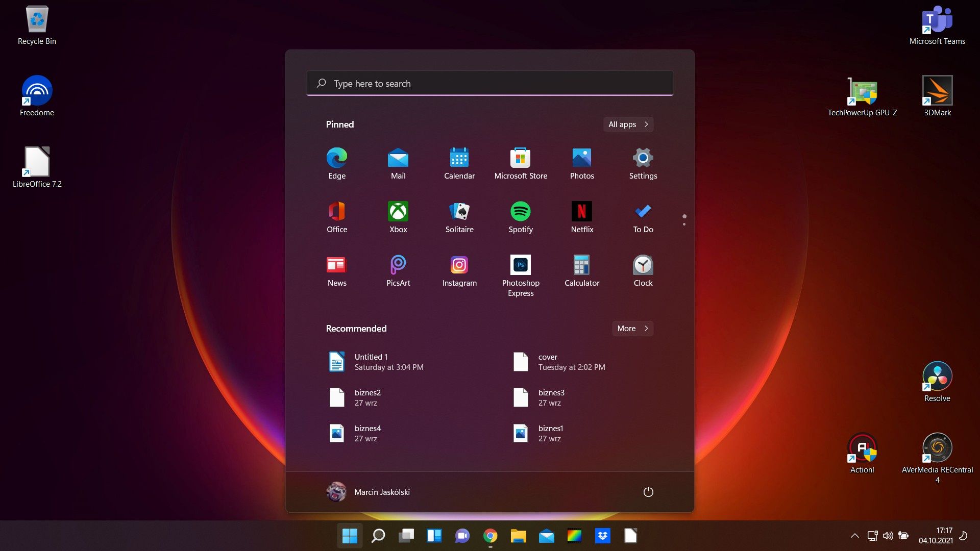Expand All apps list
The width and height of the screenshot is (980, 551).
point(628,124)
